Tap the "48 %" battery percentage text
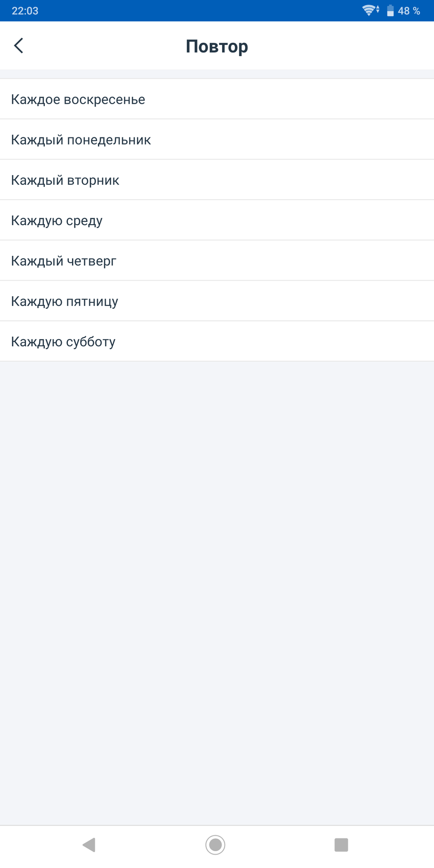 (x=409, y=11)
